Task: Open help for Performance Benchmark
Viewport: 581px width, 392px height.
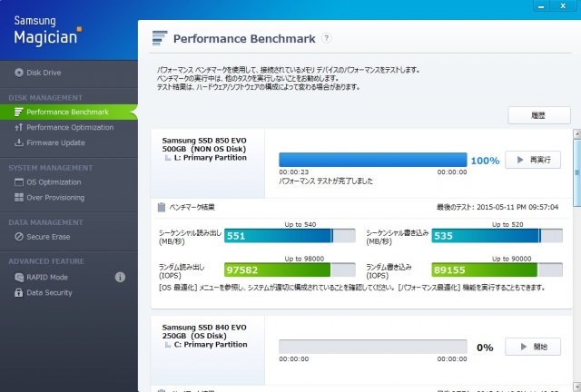Action: click(327, 38)
